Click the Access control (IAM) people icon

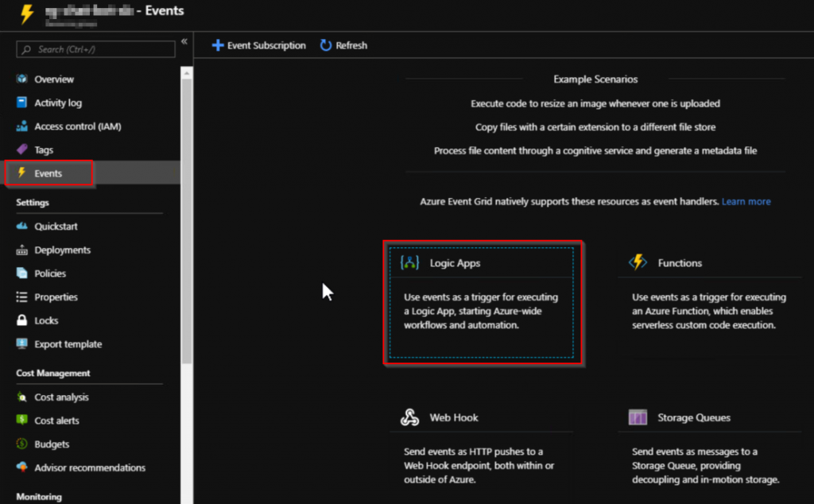(x=21, y=126)
